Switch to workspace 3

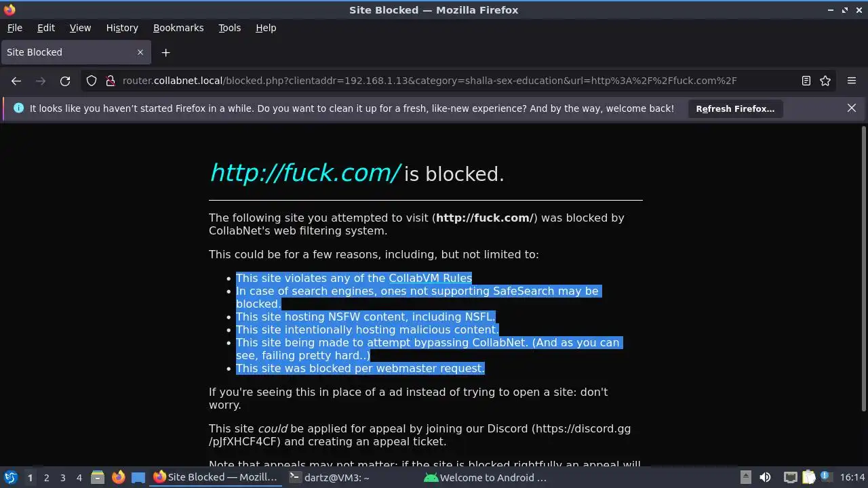[x=62, y=478]
